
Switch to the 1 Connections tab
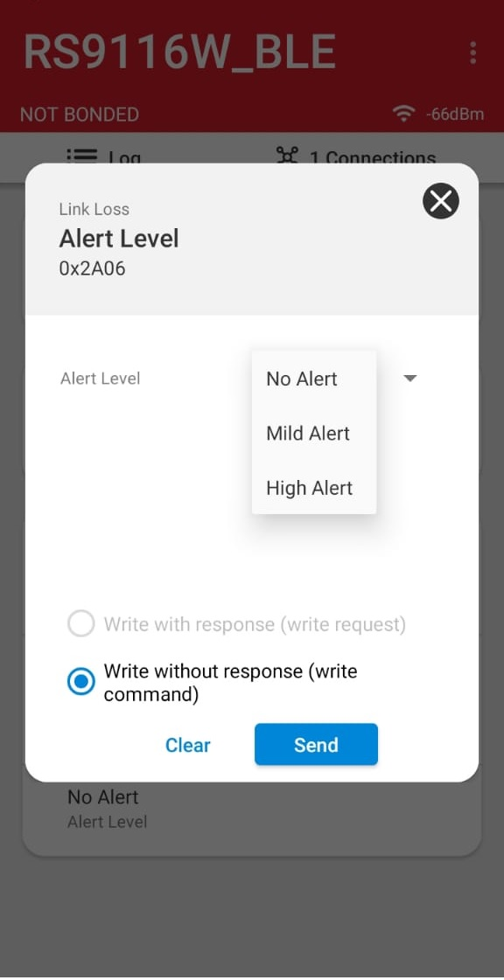(x=356, y=156)
